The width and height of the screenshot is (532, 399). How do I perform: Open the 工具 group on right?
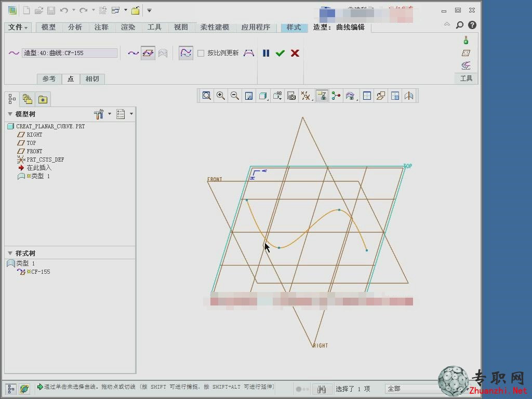[466, 78]
